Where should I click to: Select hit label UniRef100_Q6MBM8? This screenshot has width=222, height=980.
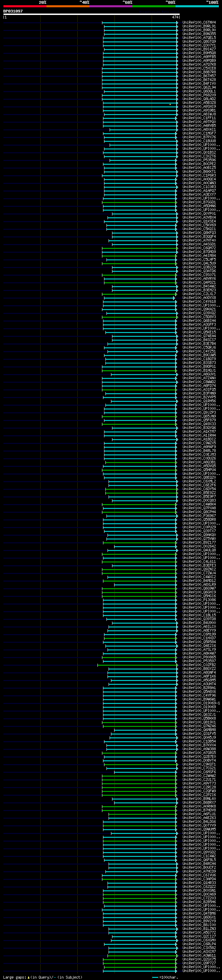[199, 730]
